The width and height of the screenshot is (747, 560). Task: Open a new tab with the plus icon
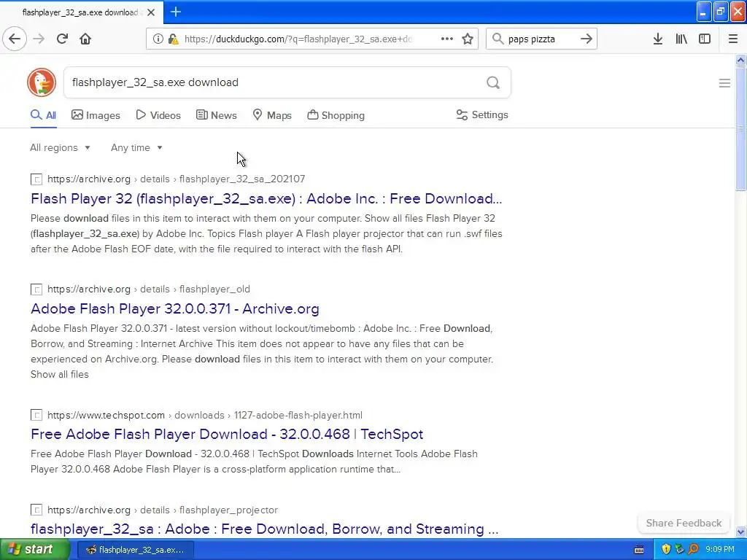(176, 12)
